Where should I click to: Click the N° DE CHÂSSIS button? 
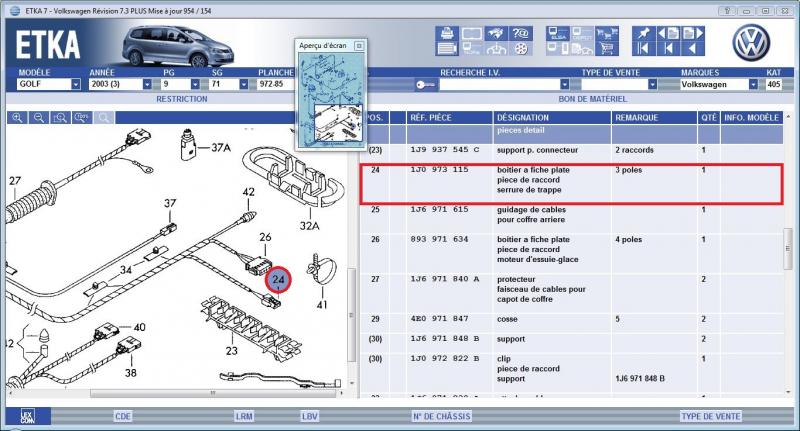441,416
